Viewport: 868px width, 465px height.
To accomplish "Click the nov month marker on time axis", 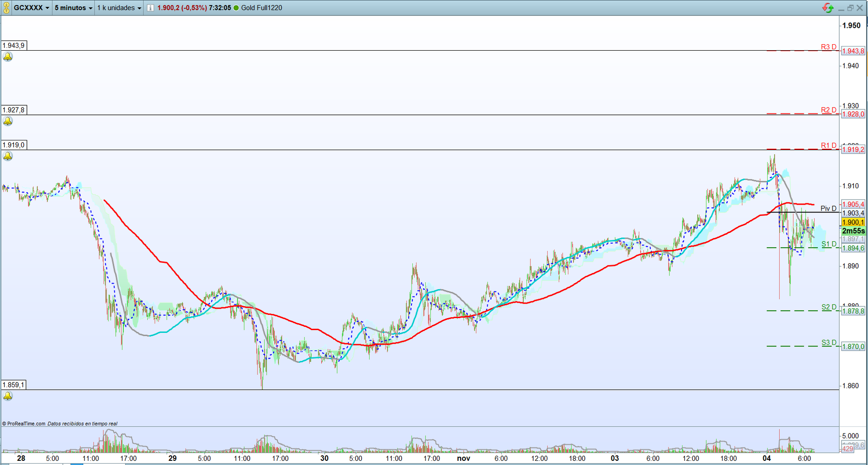I will pos(464,458).
